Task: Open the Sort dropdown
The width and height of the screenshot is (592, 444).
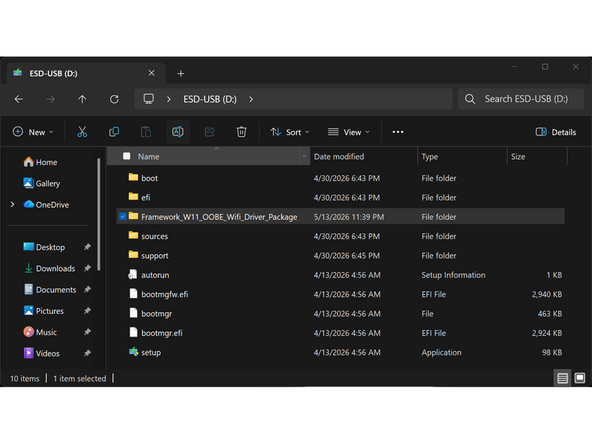Action: (x=290, y=132)
